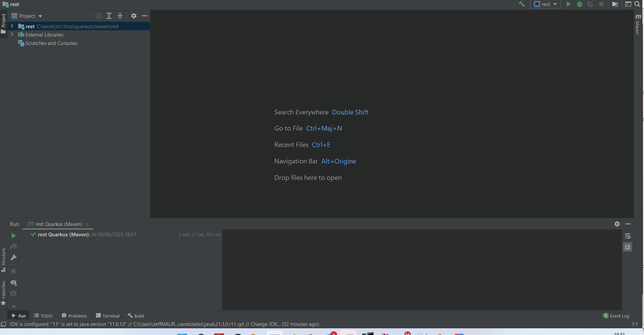Screen dimensions: 644x335
Task: Open the Event Log button
Action: pos(616,316)
